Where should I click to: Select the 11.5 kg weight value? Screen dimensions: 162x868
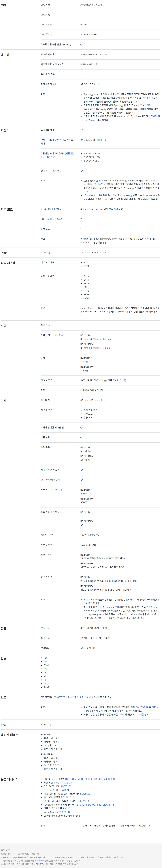click(x=84, y=362)
